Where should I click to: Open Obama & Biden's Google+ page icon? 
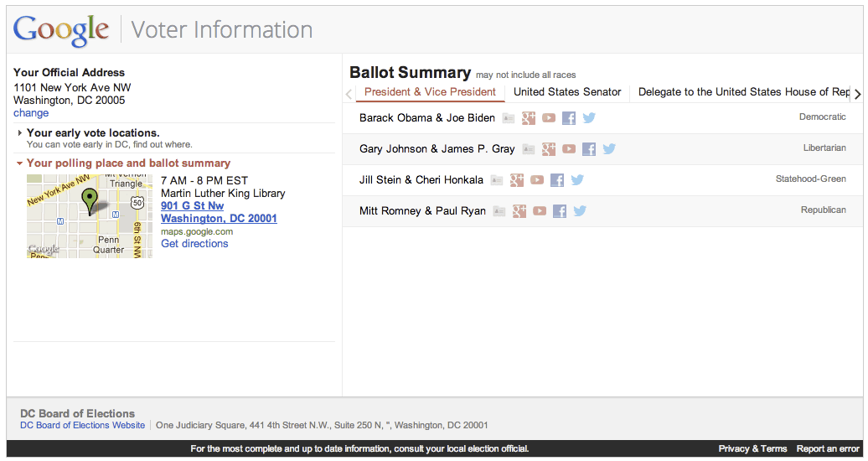[x=529, y=118]
